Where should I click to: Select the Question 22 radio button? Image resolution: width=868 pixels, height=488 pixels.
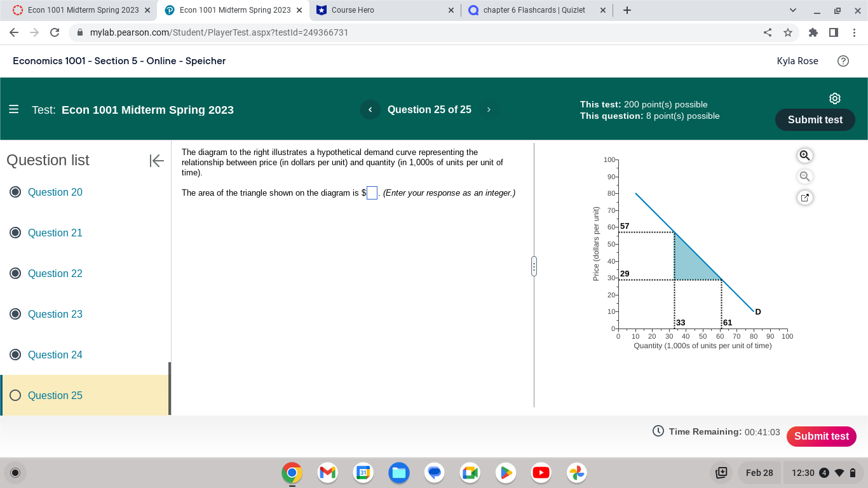(15, 273)
